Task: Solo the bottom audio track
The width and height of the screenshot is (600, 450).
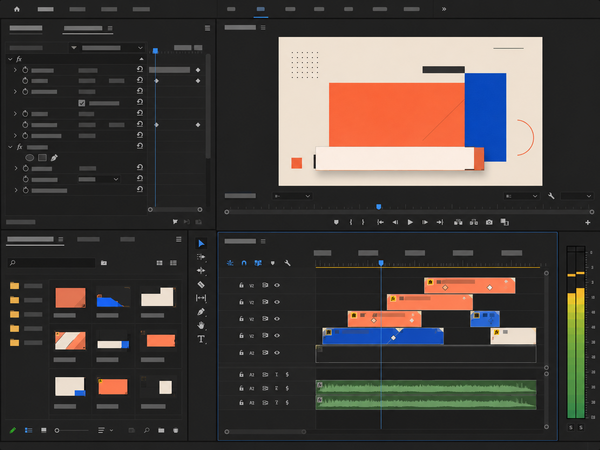Action: (x=287, y=403)
